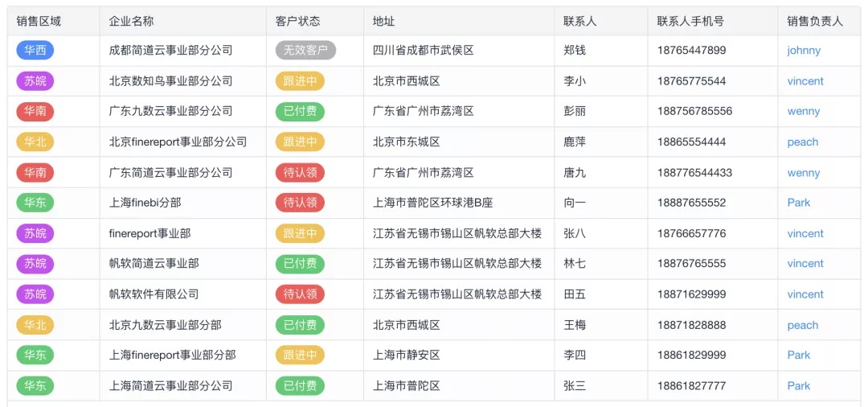Click the 华北 tag for 北京九数云事业部分部

pos(35,325)
